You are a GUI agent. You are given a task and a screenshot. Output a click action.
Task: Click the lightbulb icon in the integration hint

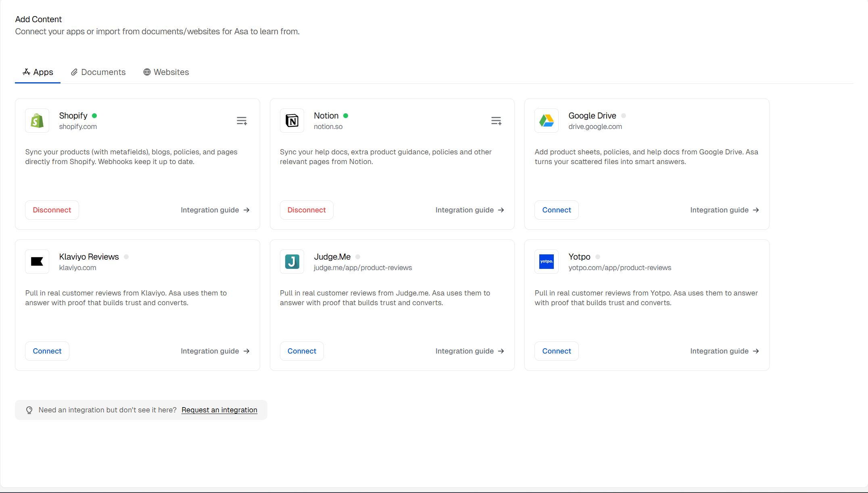point(29,410)
